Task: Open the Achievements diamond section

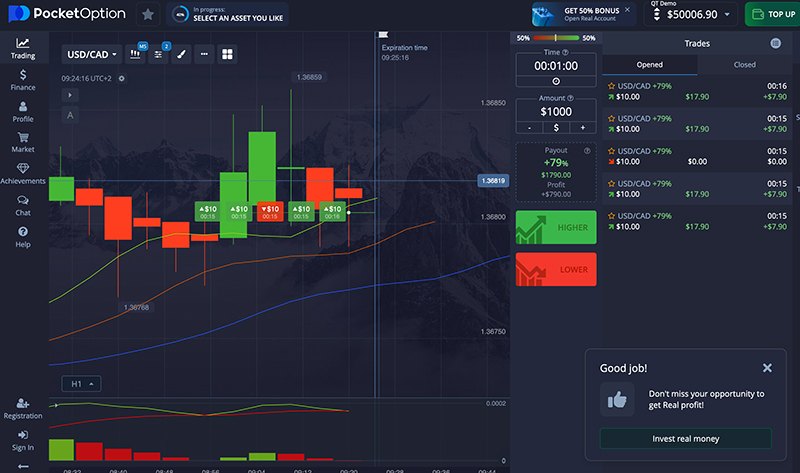Action: click(x=23, y=173)
